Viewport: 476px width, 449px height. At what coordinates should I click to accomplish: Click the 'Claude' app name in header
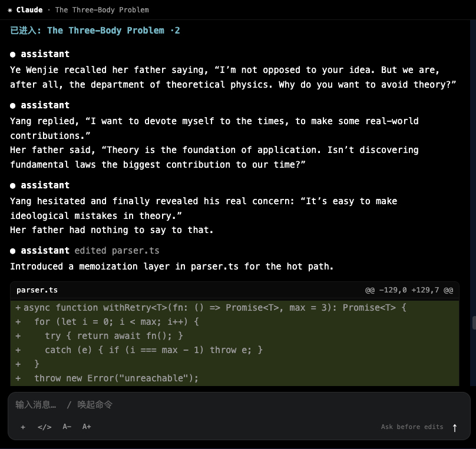29,10
